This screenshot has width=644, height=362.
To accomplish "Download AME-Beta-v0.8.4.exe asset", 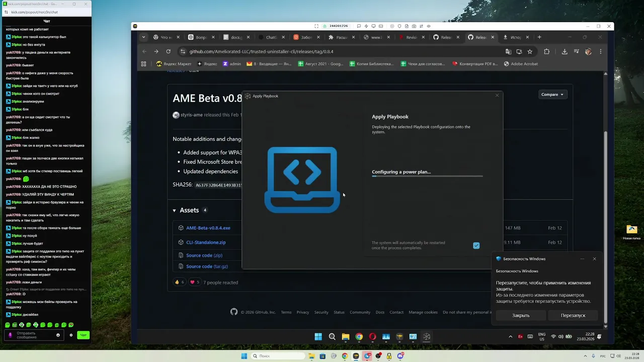I will coord(208,228).
